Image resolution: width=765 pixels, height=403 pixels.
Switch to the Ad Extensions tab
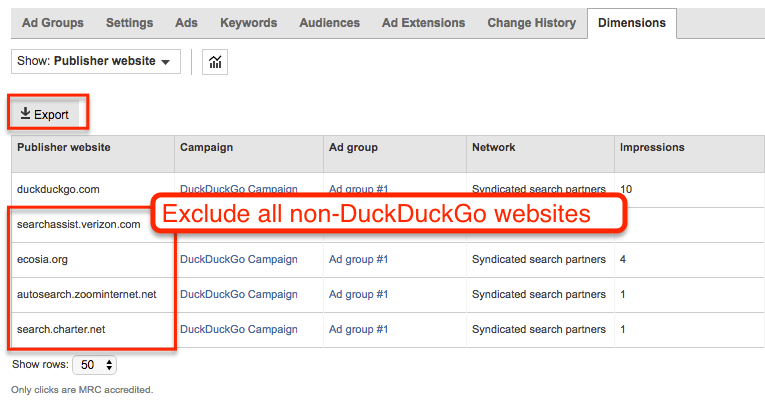tap(423, 23)
